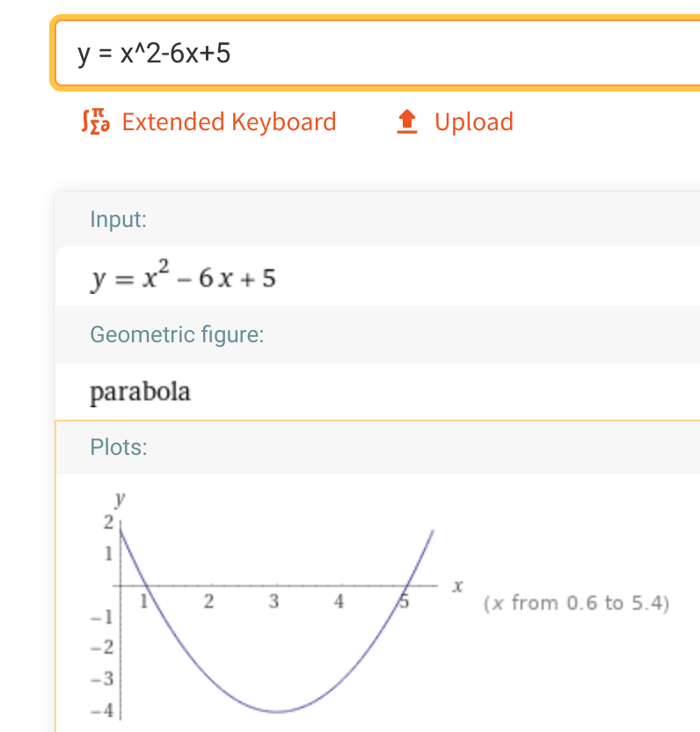Select the formatted formula y = x² − 6x + 5
The width and height of the screenshot is (700, 732).
tap(183, 278)
